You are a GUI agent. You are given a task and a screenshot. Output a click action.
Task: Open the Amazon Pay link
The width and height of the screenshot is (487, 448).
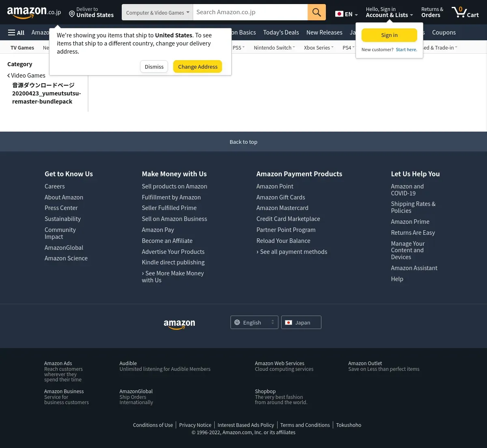click(158, 230)
